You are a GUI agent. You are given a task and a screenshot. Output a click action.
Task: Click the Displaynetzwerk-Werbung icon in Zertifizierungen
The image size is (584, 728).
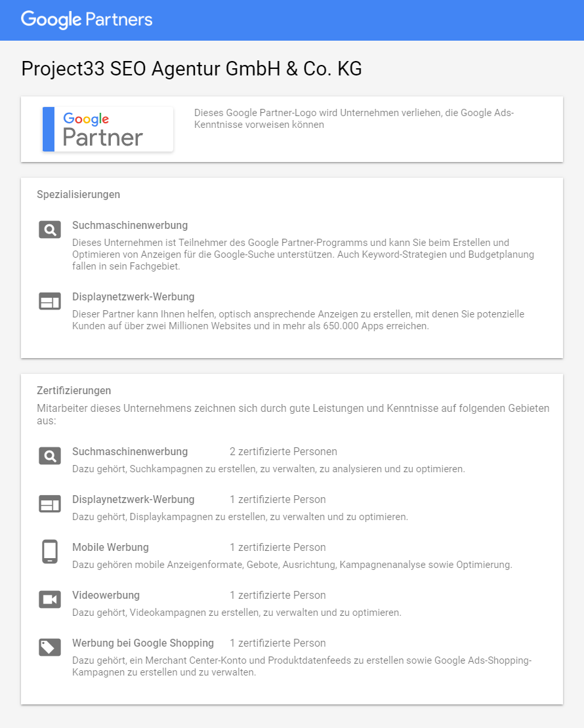coord(50,504)
